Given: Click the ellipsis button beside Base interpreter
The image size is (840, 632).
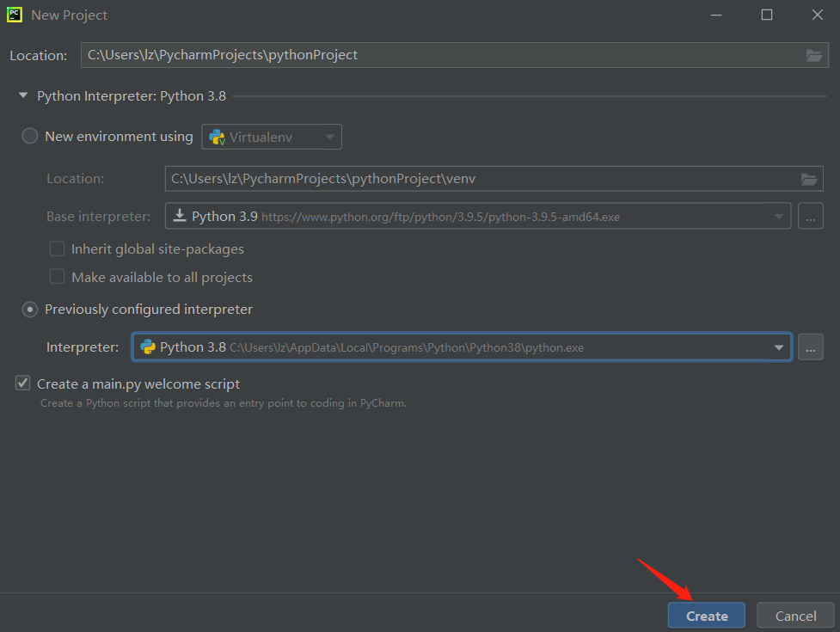Looking at the screenshot, I should [811, 216].
